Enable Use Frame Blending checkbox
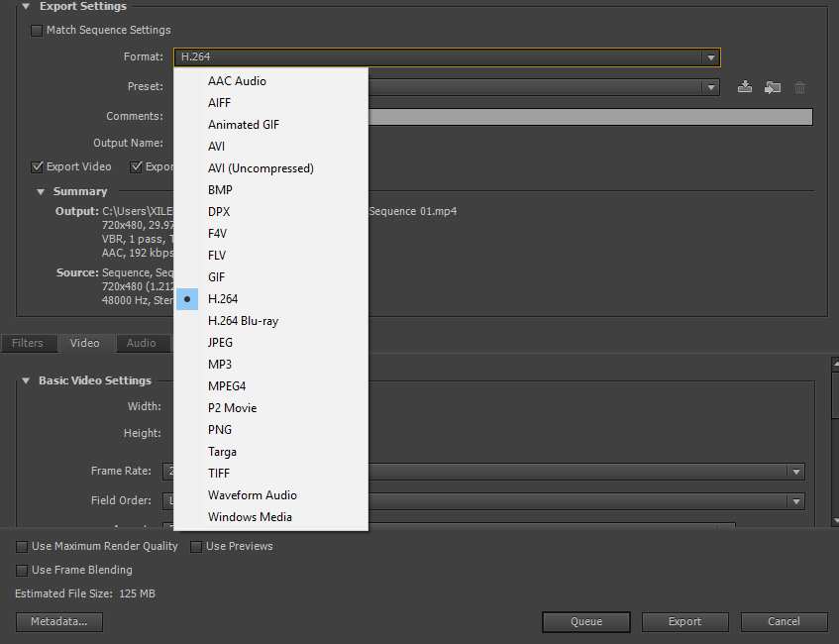Viewport: 839px width, 644px height. click(x=22, y=571)
